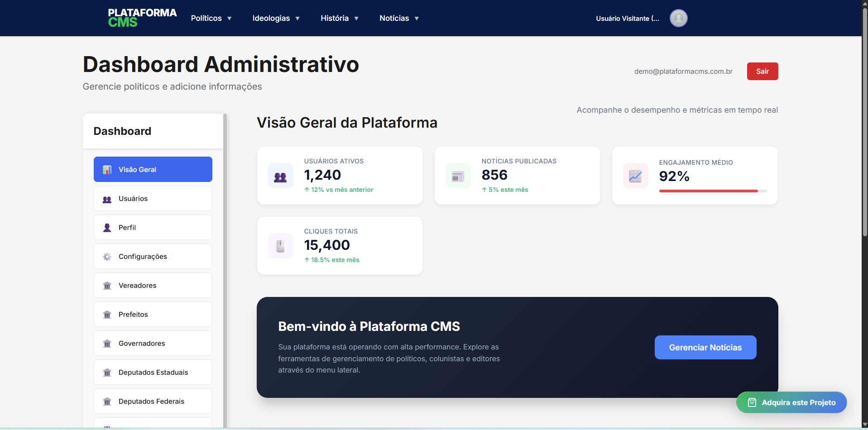868x430 pixels.
Task: Open Deputados Estaduais section
Action: [153, 372]
